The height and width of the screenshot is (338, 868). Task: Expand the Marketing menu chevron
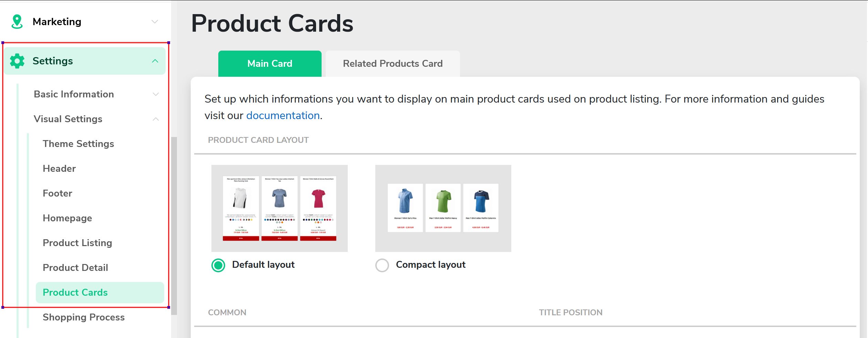coord(155,22)
